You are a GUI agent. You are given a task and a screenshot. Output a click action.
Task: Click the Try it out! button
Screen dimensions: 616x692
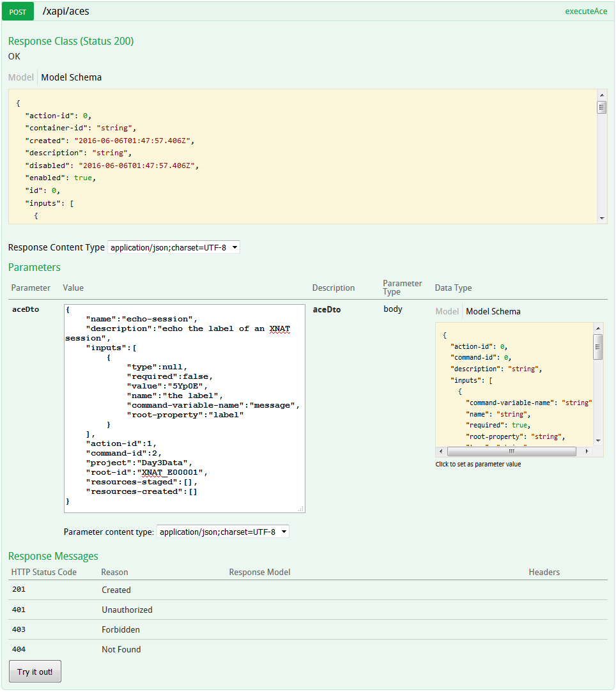tap(35, 672)
